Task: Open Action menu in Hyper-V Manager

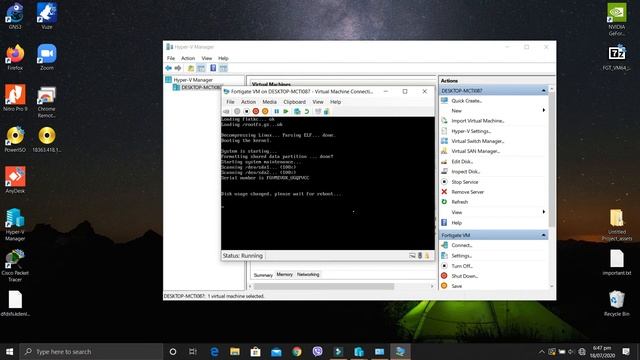Action: click(188, 58)
